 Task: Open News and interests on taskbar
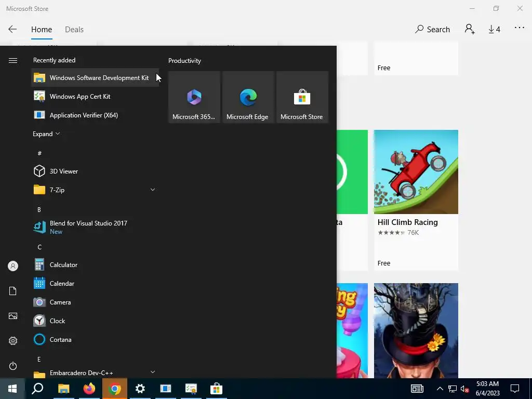coord(417,389)
